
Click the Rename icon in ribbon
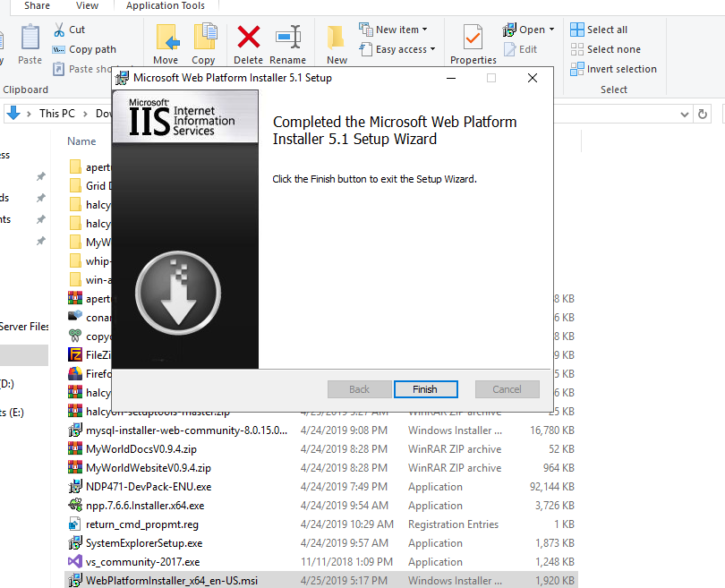click(x=288, y=37)
